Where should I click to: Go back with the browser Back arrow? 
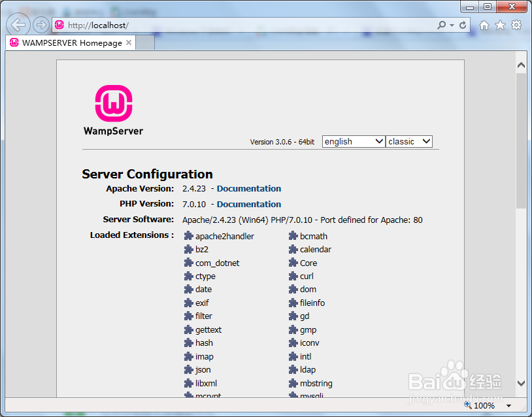click(18, 25)
